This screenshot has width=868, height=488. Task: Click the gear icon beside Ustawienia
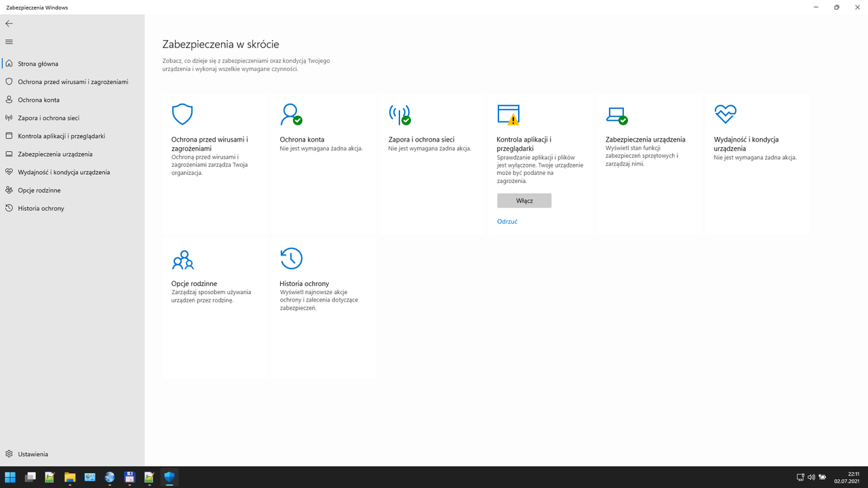point(9,454)
